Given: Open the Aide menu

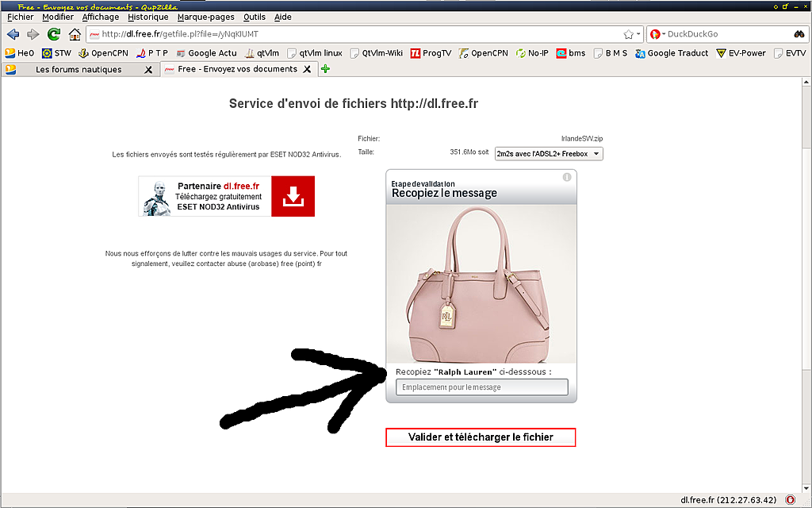Looking at the screenshot, I should point(283,17).
